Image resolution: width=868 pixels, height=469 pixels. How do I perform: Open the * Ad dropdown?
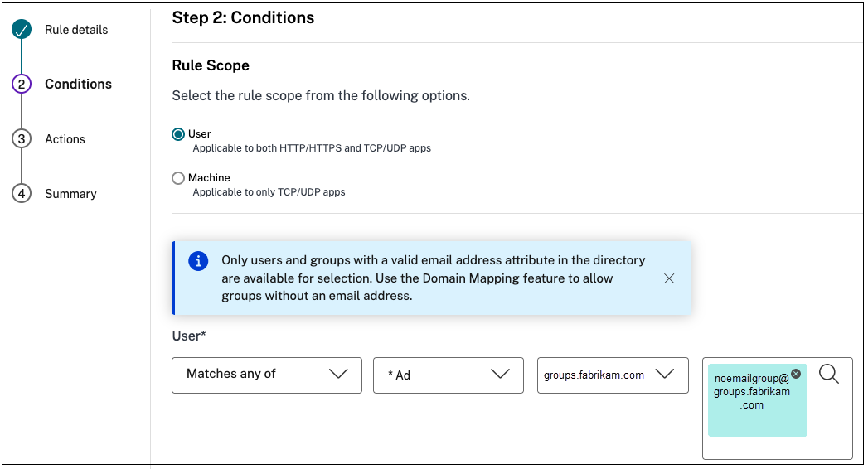[449, 375]
